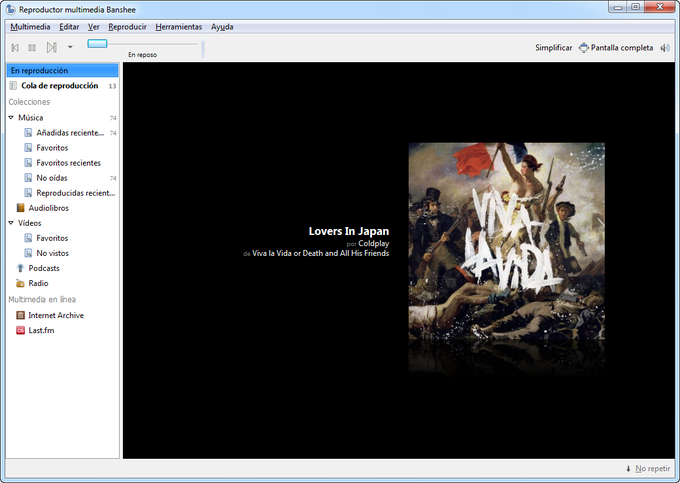Click the Reproducidas recientemente playlist icon
The image size is (680, 483).
tap(28, 193)
